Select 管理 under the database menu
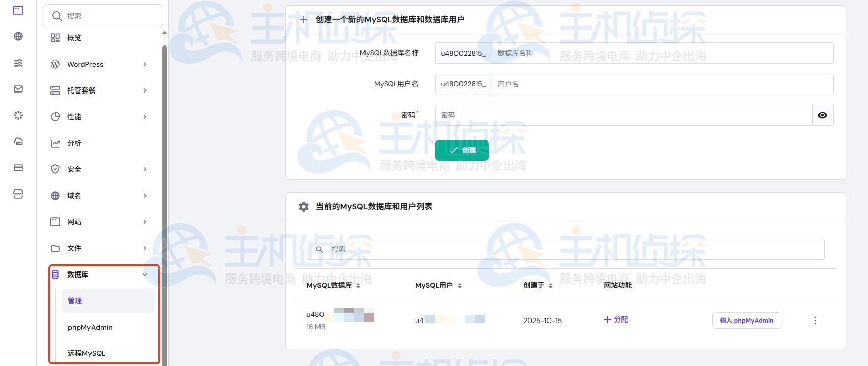 click(x=108, y=301)
